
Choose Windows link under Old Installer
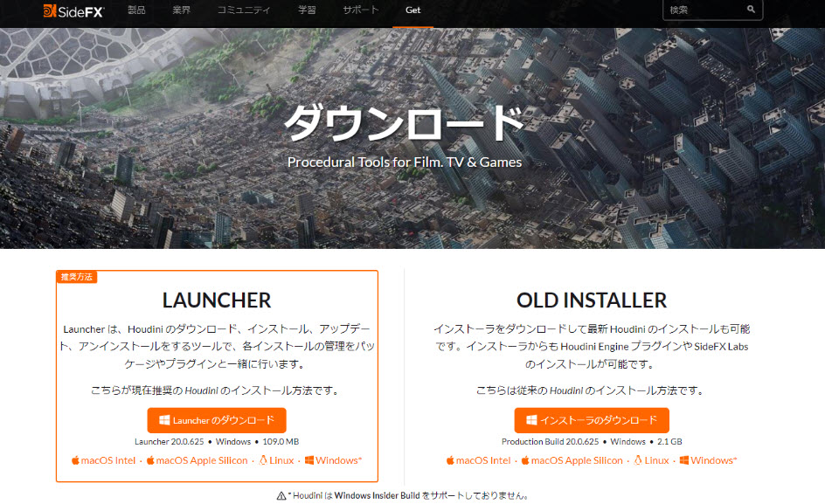click(708, 460)
